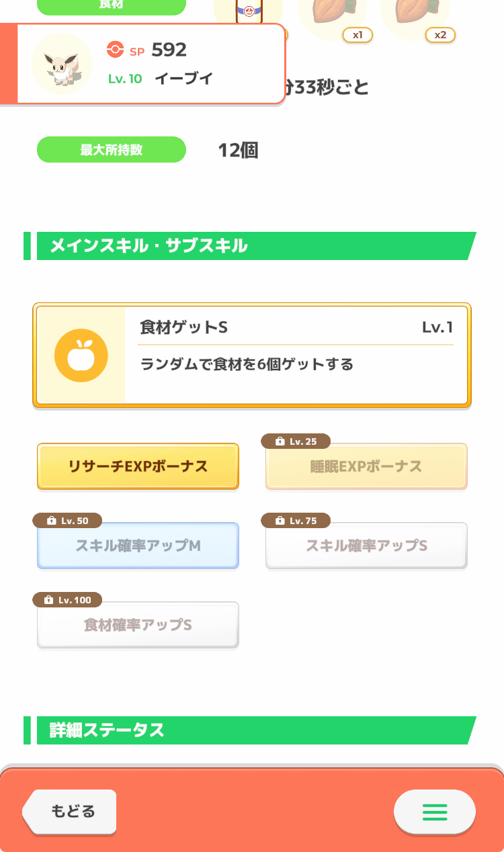Tap the Lv. 75 lock badge
The width and height of the screenshot is (504, 852).
point(296,521)
